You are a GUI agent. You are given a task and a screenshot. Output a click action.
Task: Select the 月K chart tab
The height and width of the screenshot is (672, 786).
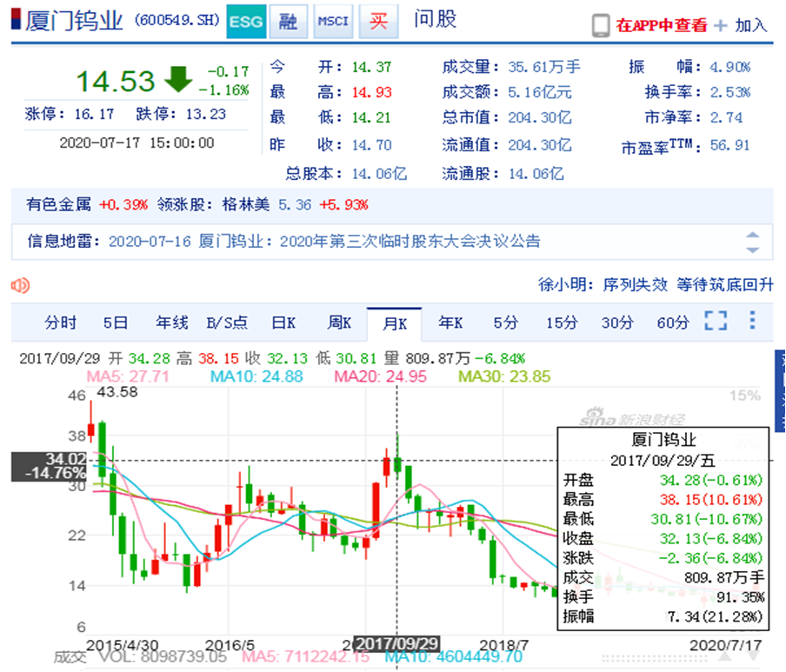(x=395, y=323)
